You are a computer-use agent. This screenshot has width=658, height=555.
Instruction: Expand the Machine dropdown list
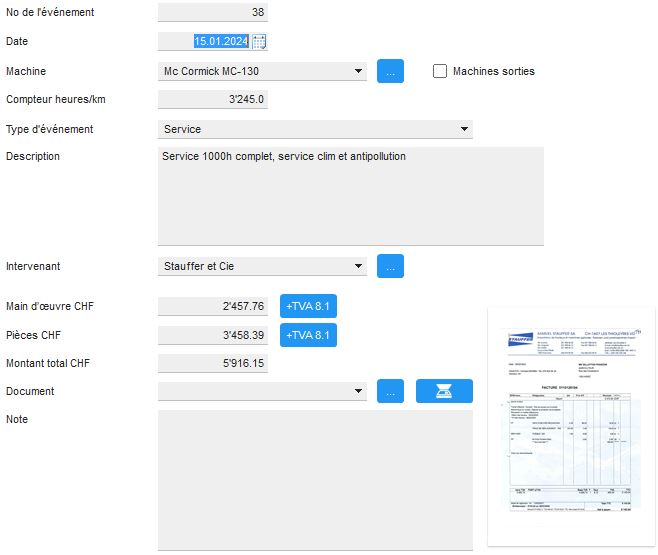coord(359,72)
